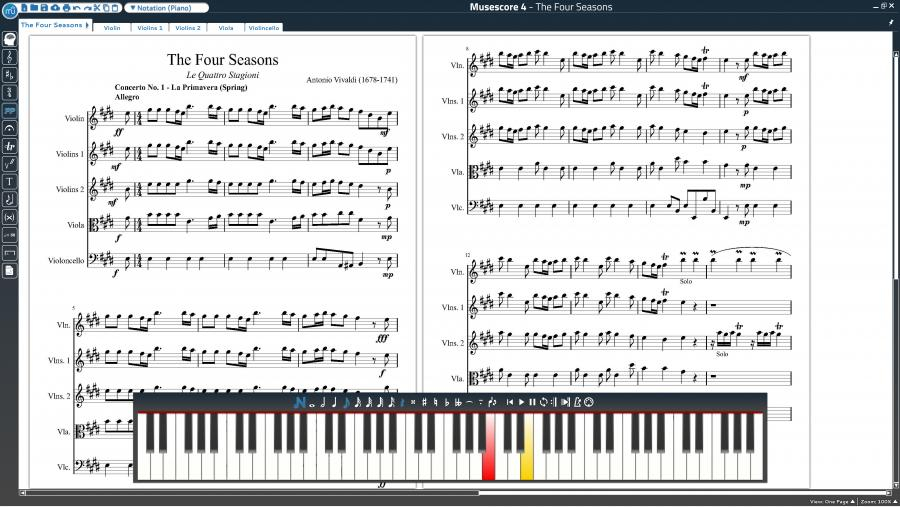Select half note duration
The width and height of the screenshot is (900, 507).
pos(323,402)
